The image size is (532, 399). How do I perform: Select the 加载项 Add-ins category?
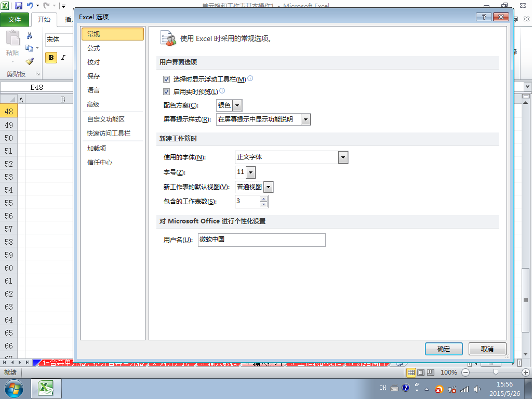pyautogui.click(x=113, y=148)
